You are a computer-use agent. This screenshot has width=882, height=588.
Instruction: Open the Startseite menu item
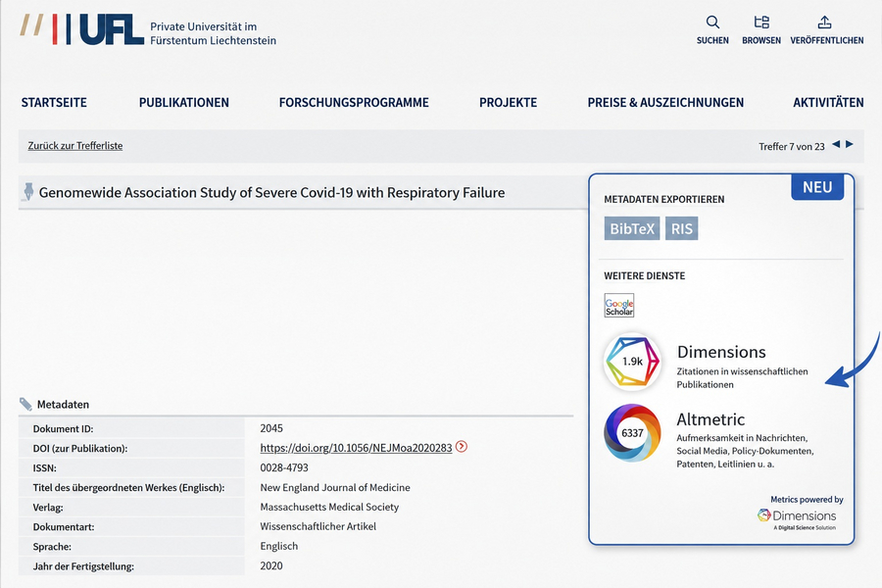(54, 102)
